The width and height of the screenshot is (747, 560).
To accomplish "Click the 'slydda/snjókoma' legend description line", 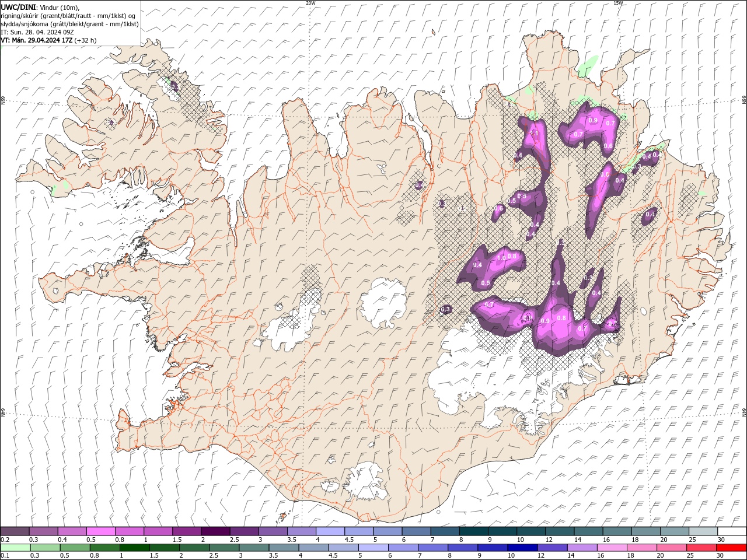I will click(69, 23).
